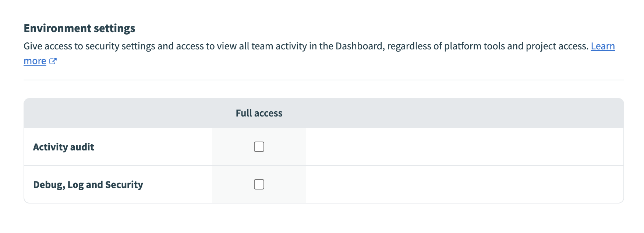Click the Full access column header
This screenshot has width=644, height=233.
(x=259, y=113)
